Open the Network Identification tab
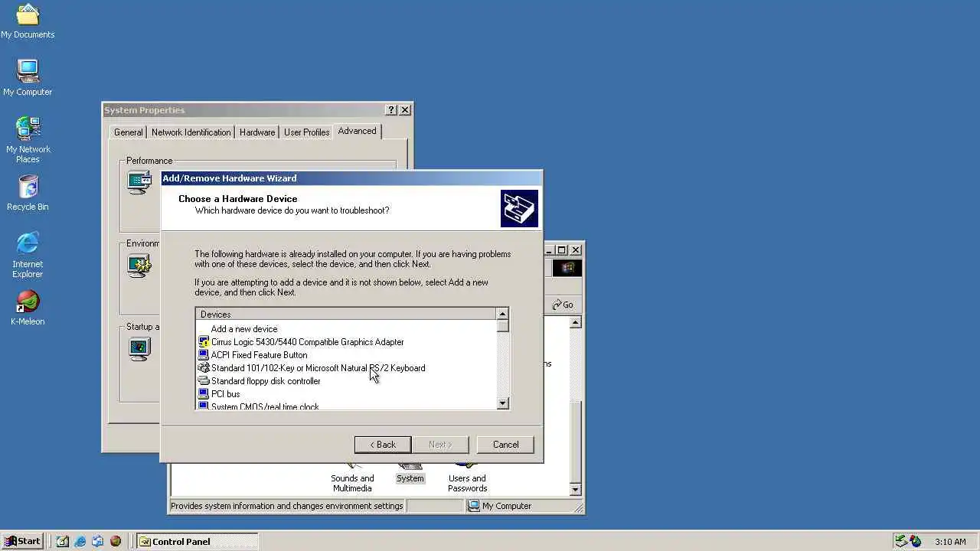Image resolution: width=980 pixels, height=551 pixels. (191, 132)
